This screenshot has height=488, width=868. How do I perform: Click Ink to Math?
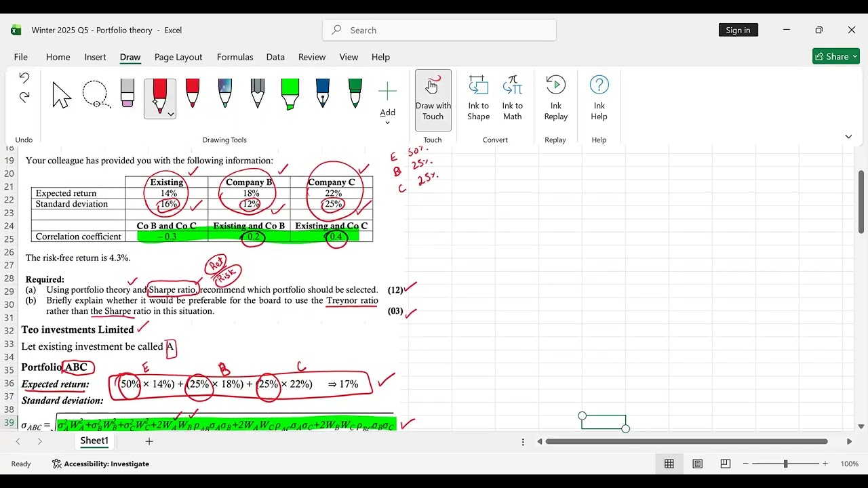pyautogui.click(x=513, y=99)
